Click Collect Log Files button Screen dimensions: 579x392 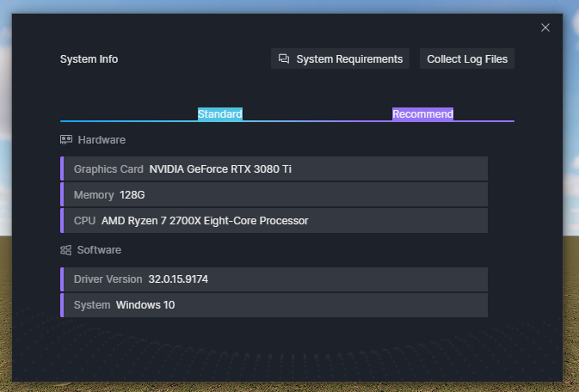(467, 59)
